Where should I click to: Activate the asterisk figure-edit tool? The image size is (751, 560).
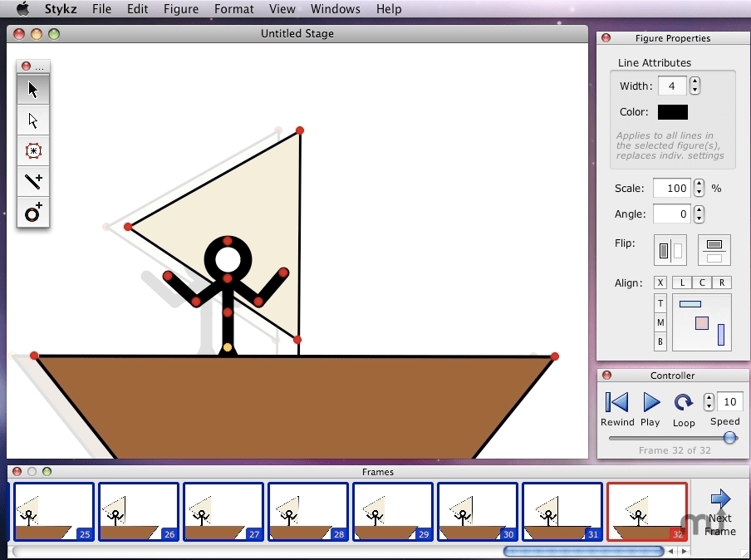click(32, 151)
